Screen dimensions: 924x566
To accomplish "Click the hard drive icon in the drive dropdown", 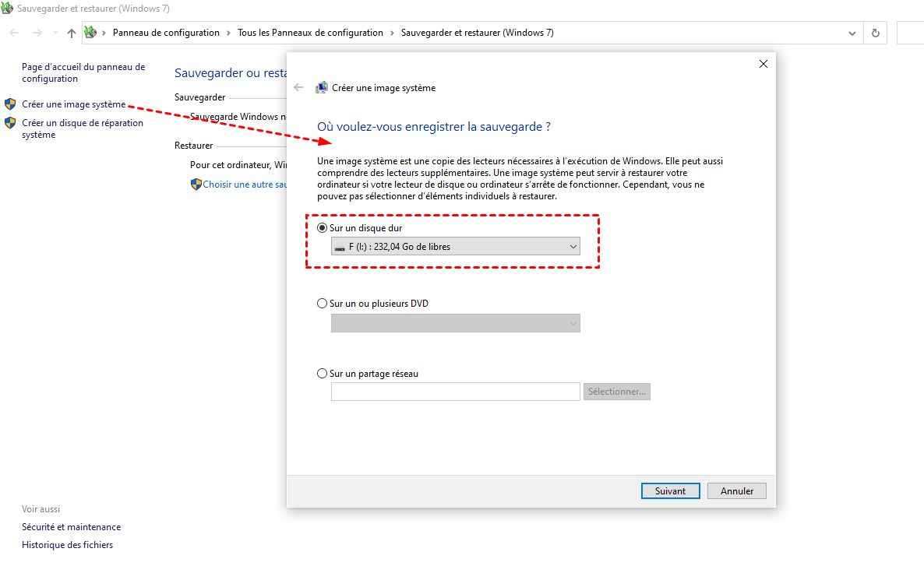I will pos(340,248).
